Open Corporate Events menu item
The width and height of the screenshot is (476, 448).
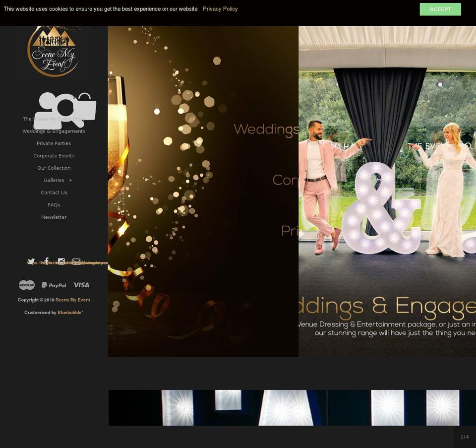pos(54,156)
